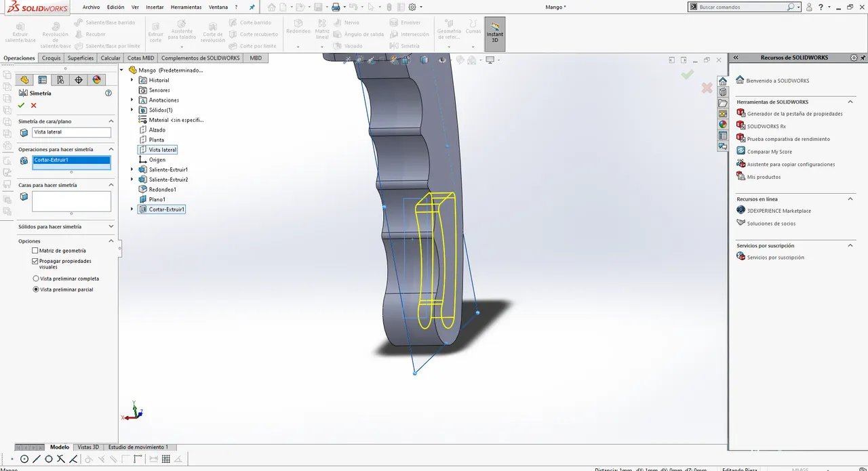The height and width of the screenshot is (471, 868).
Task: Open Herramientas menu
Action: (x=186, y=7)
